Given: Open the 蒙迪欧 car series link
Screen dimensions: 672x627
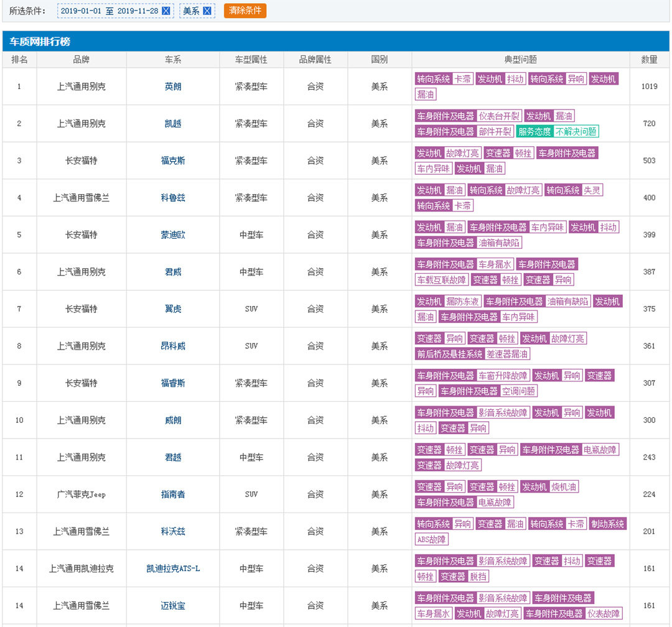Looking at the screenshot, I should (173, 235).
